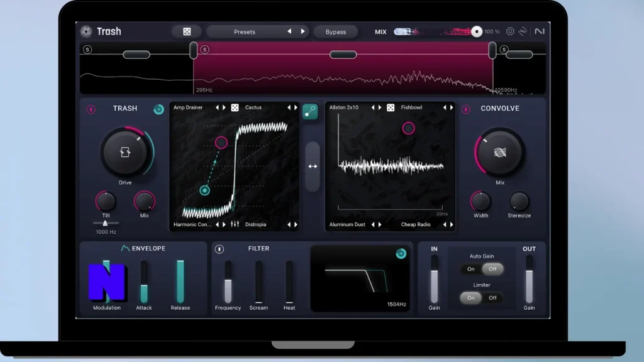
Task: Previous distortion type for Amp Drainer
Action: click(217, 107)
